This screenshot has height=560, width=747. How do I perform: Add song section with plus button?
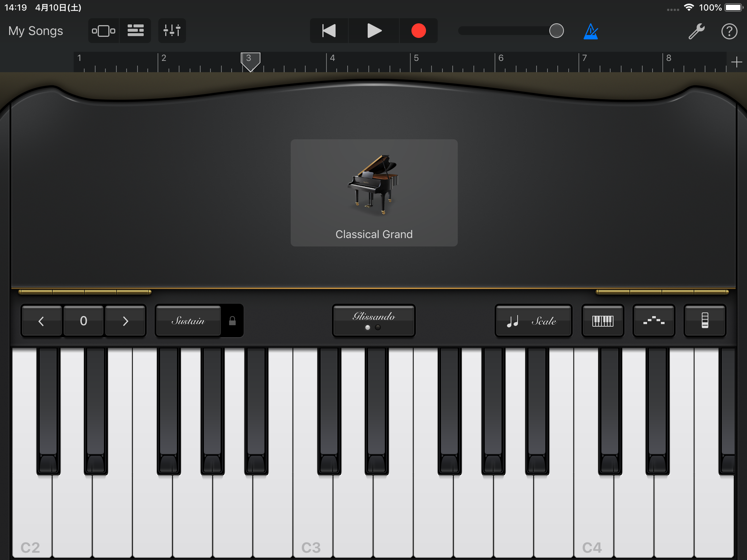pos(736,62)
